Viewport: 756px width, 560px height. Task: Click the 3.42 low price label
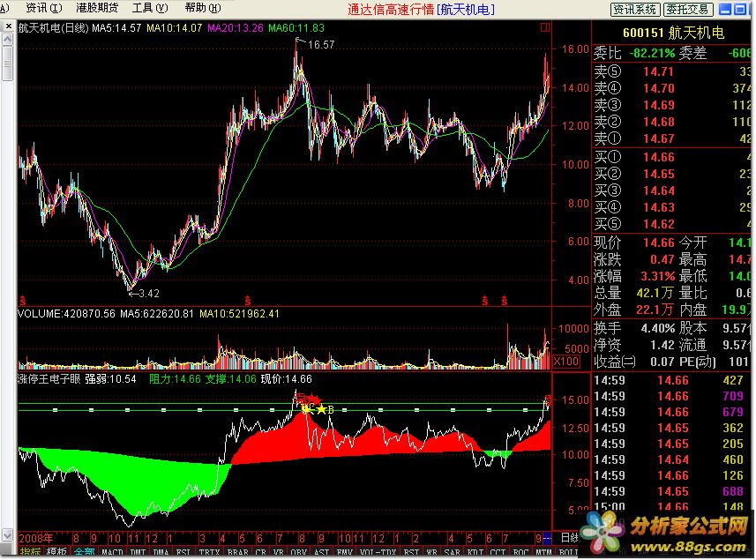[x=149, y=293]
